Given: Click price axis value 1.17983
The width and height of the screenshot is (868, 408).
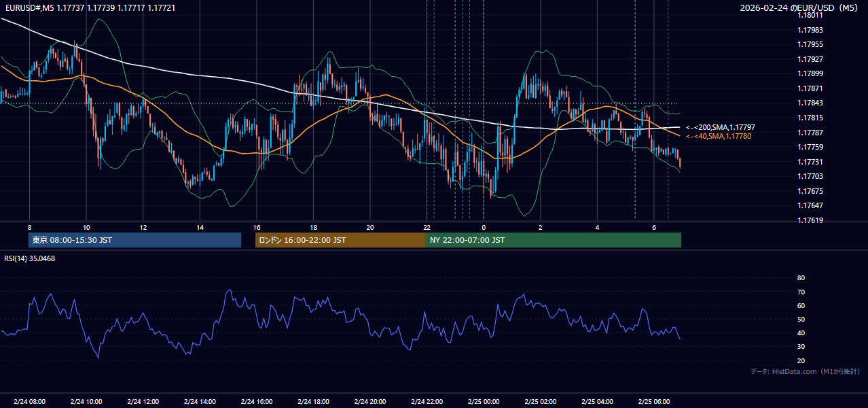Looking at the screenshot, I should pos(810,30).
